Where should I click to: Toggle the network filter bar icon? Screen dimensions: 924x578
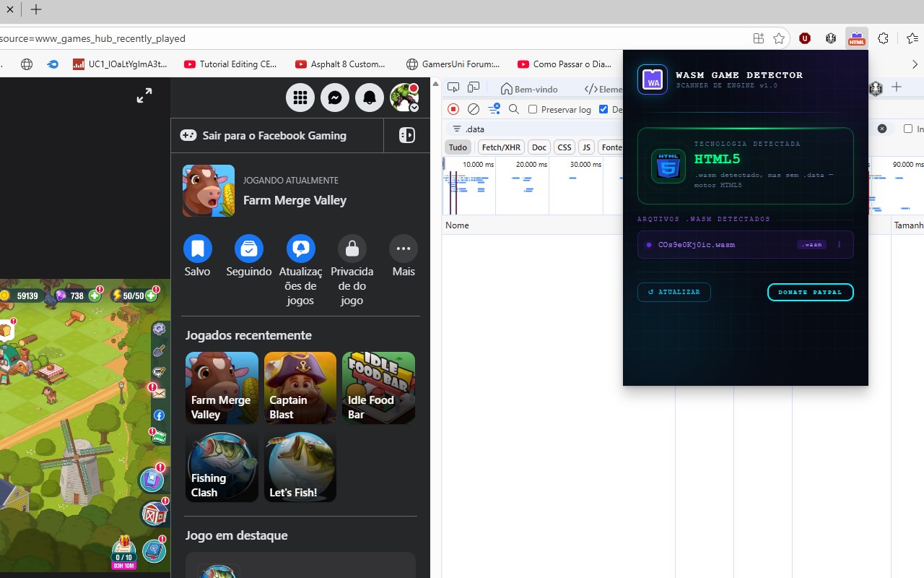[494, 109]
